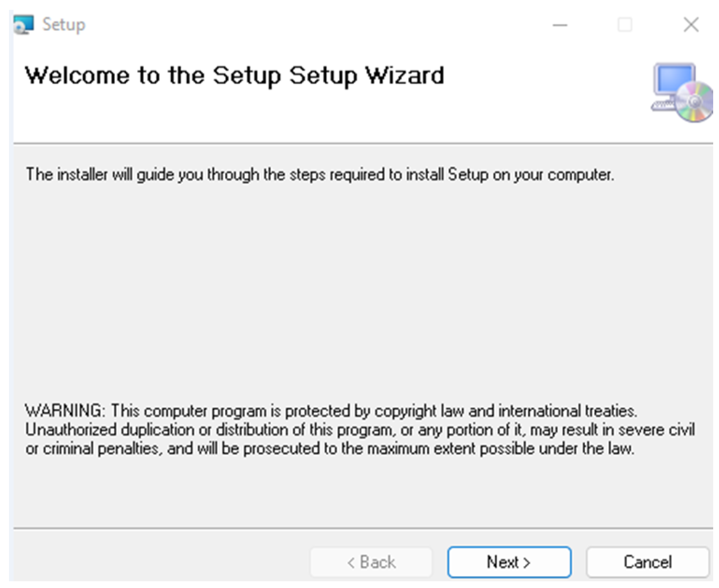
Task: Click the word "WARNING:" in the notice
Action: (65, 411)
